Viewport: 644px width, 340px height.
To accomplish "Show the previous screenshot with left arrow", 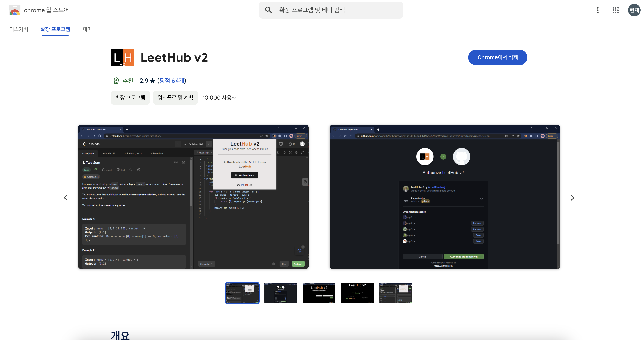I will [x=66, y=198].
